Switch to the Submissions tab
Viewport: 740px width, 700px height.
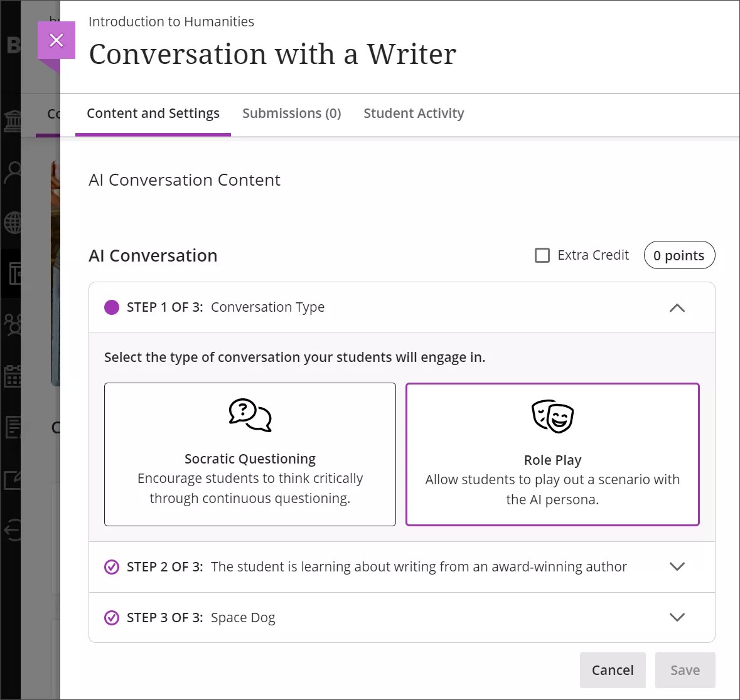pyautogui.click(x=291, y=113)
